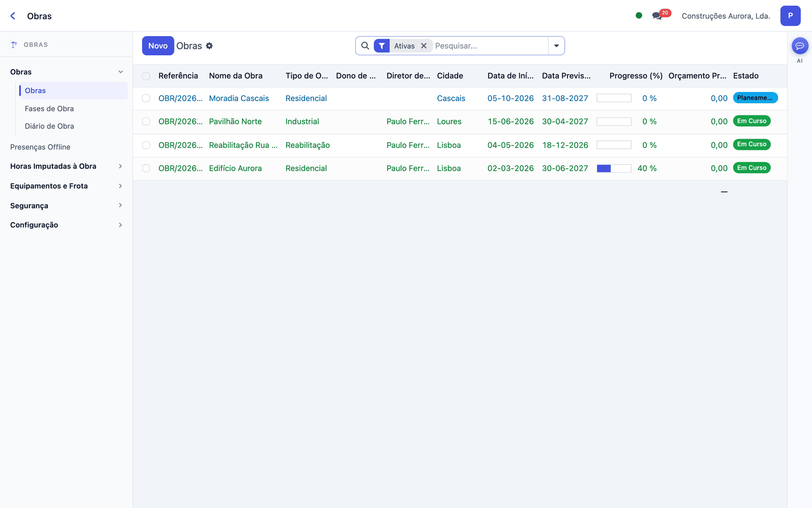Image resolution: width=812 pixels, height=508 pixels.
Task: Select the Pavilhão Norte row checkbox
Action: tap(146, 121)
